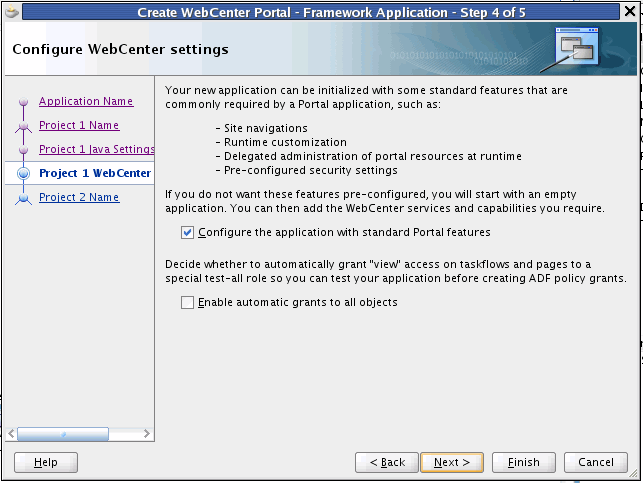Click the JDeveloper cup icon in title bar
643x483 pixels.
[12, 11]
